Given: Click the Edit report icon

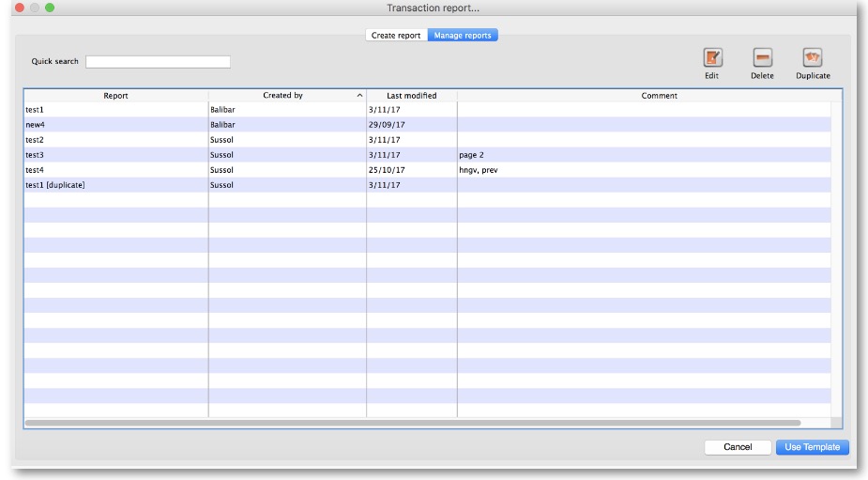Looking at the screenshot, I should [712, 58].
